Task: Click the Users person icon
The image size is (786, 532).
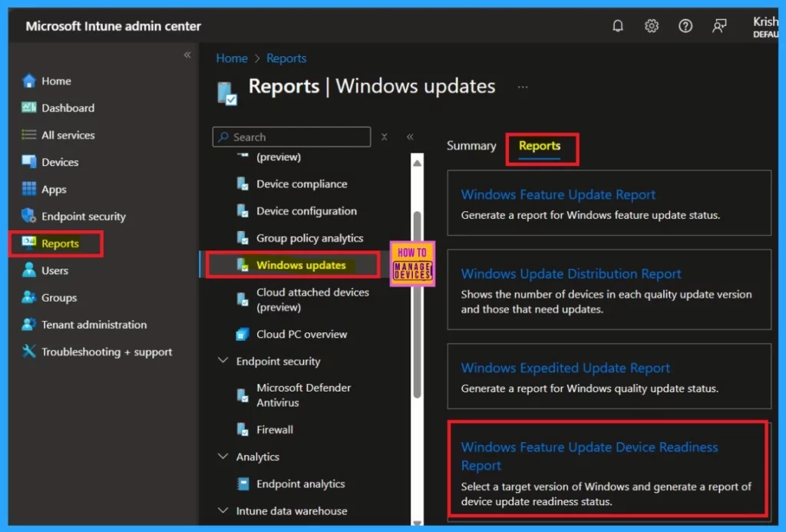Action: coord(29,270)
